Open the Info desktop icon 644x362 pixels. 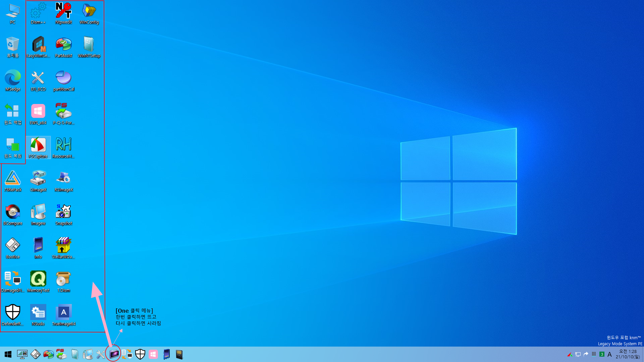click(x=38, y=248)
